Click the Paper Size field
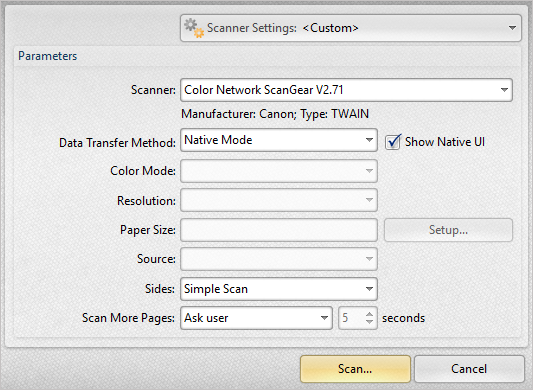This screenshot has height=390, width=533. click(x=279, y=230)
